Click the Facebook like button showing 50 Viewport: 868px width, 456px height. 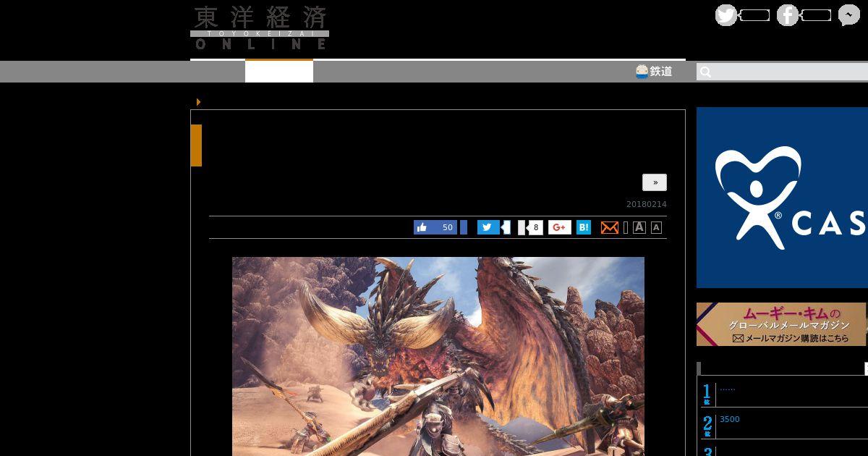[x=436, y=227]
